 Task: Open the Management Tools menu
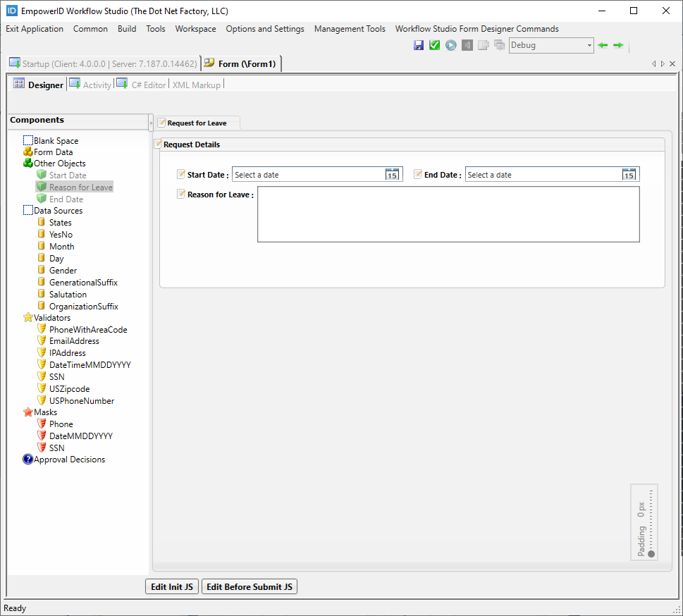pyautogui.click(x=350, y=29)
